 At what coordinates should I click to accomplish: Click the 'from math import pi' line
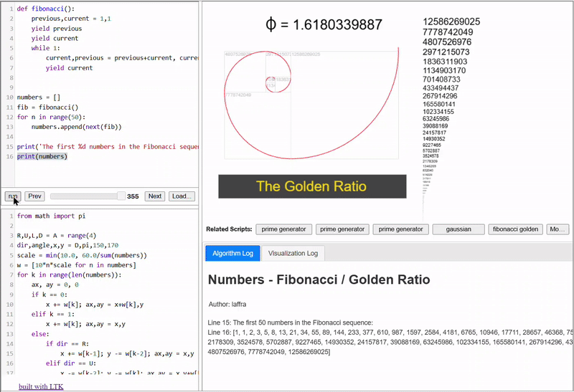point(56,216)
